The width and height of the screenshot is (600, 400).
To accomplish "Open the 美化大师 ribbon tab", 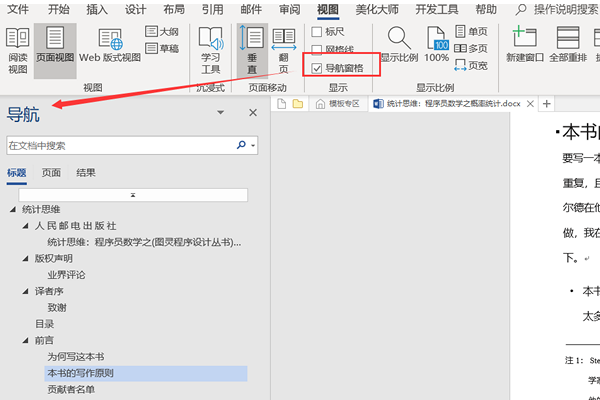I will point(377,9).
